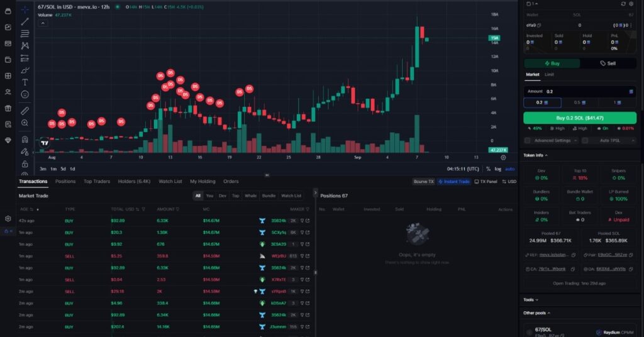Image resolution: width=644 pixels, height=337 pixels.
Task: Select the ruler measure tool
Action: coord(25,111)
